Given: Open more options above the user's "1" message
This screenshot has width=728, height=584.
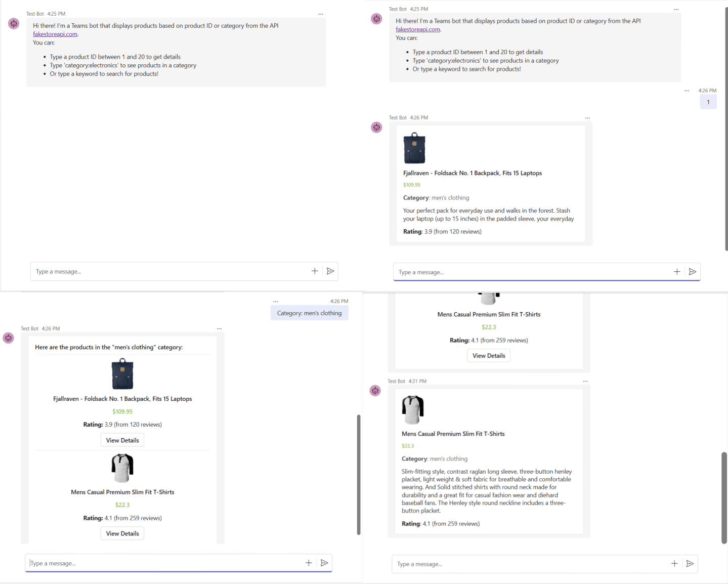Looking at the screenshot, I should (687, 91).
